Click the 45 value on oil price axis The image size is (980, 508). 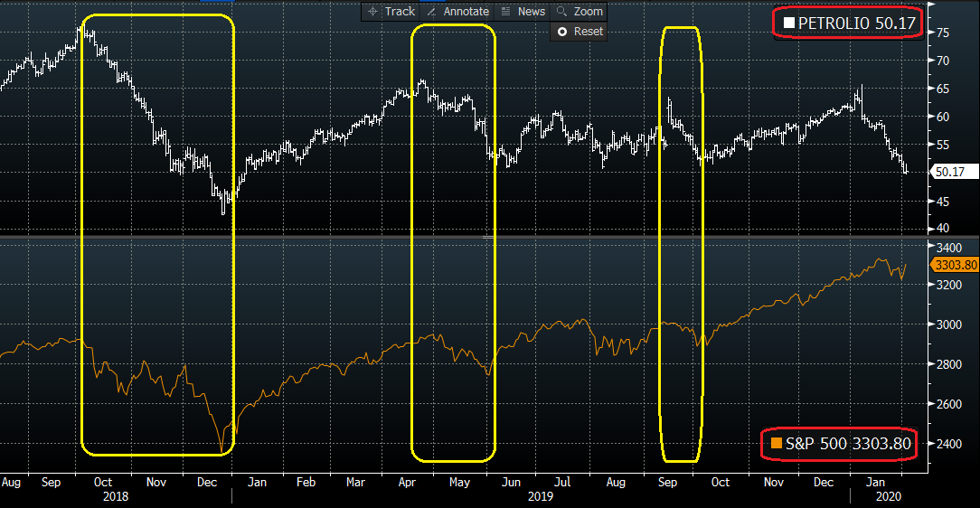tap(943, 202)
